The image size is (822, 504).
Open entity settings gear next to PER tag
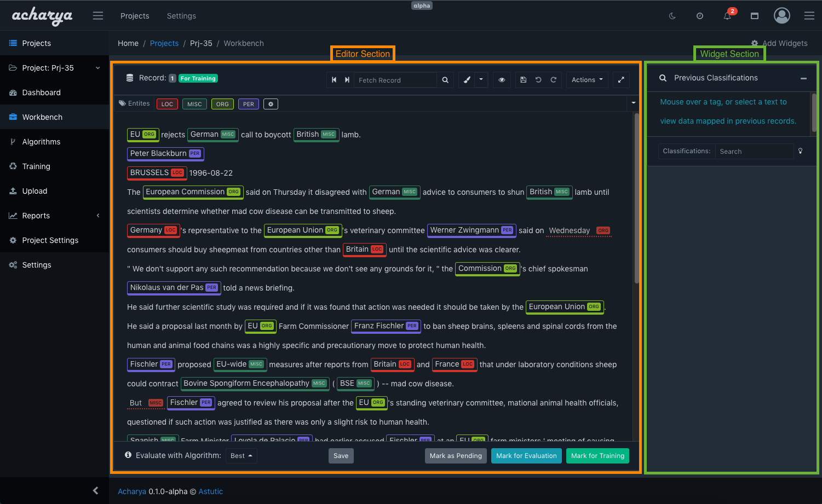(x=271, y=104)
